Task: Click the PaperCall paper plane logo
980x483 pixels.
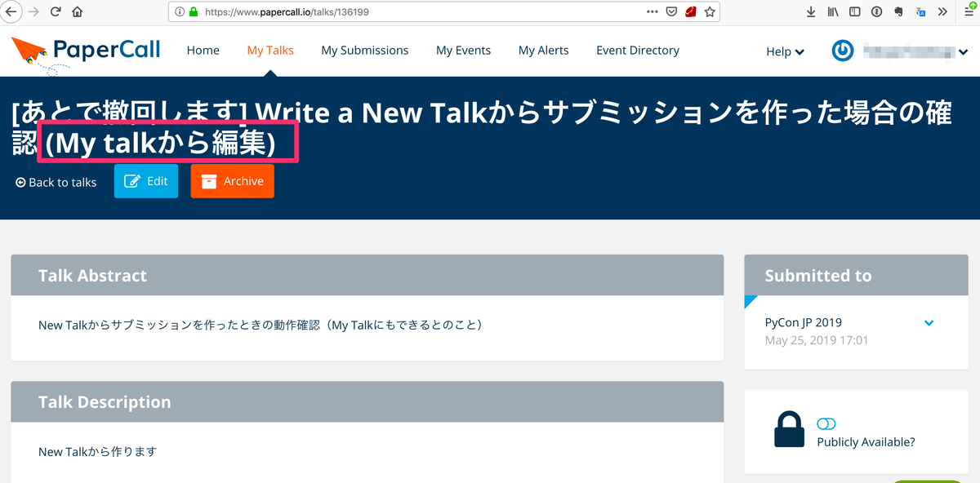Action: 29,51
